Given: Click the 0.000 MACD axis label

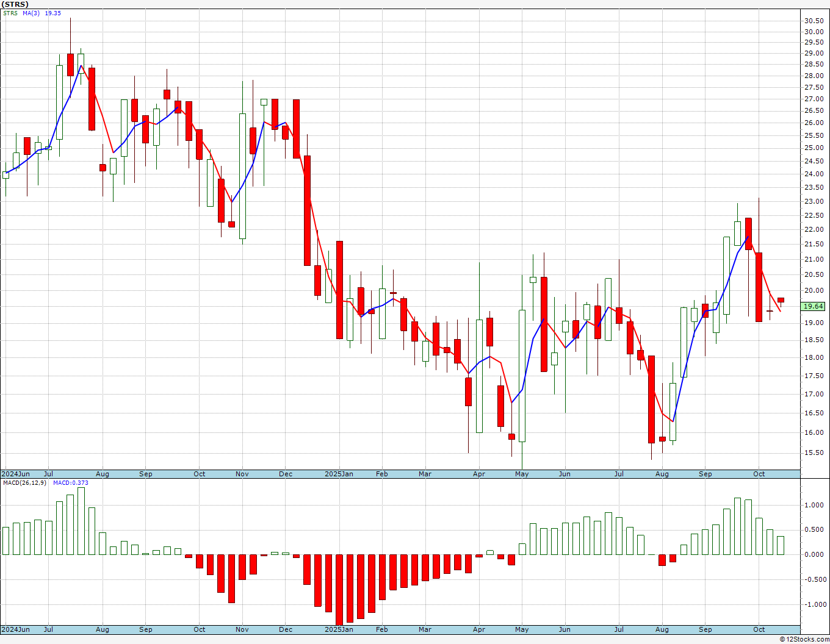Looking at the screenshot, I should (814, 554).
